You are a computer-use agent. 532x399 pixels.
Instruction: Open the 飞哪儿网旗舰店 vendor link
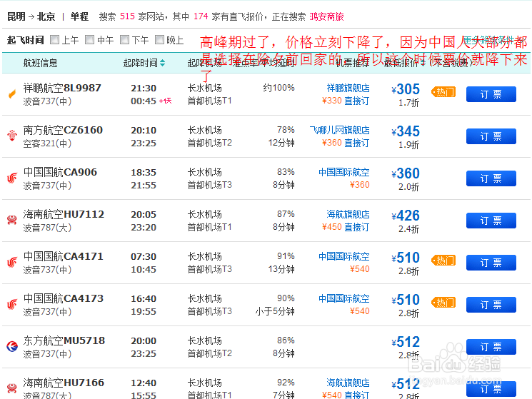pyautogui.click(x=340, y=130)
